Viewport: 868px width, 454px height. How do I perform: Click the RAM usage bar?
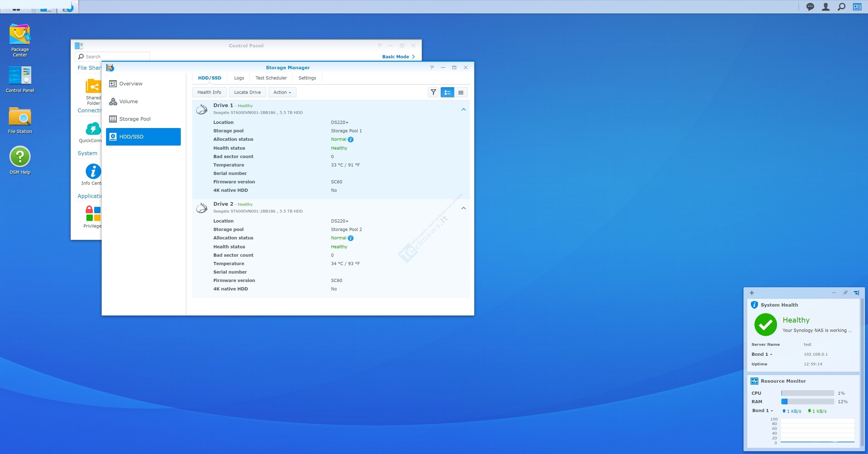(x=807, y=402)
